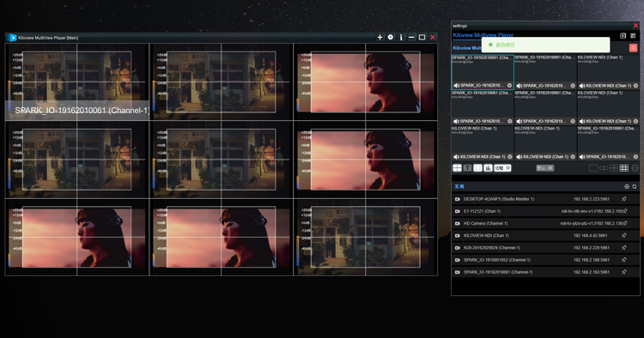Screen dimensions: 644x338
Task: Click camera icon of DESKTOP-4I2ANF5 row
Action: pos(457,199)
